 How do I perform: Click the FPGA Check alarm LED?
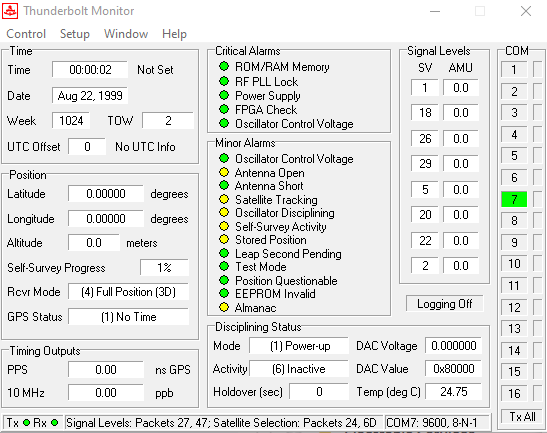(224, 109)
